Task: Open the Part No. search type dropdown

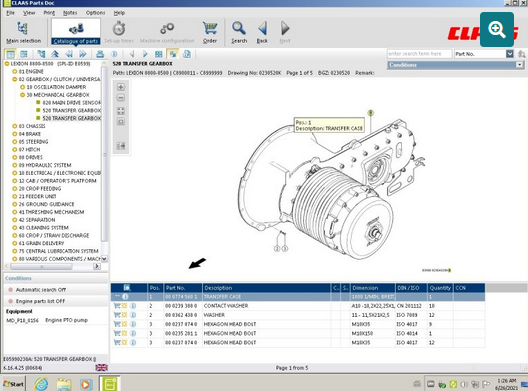Action: pyautogui.click(x=510, y=54)
